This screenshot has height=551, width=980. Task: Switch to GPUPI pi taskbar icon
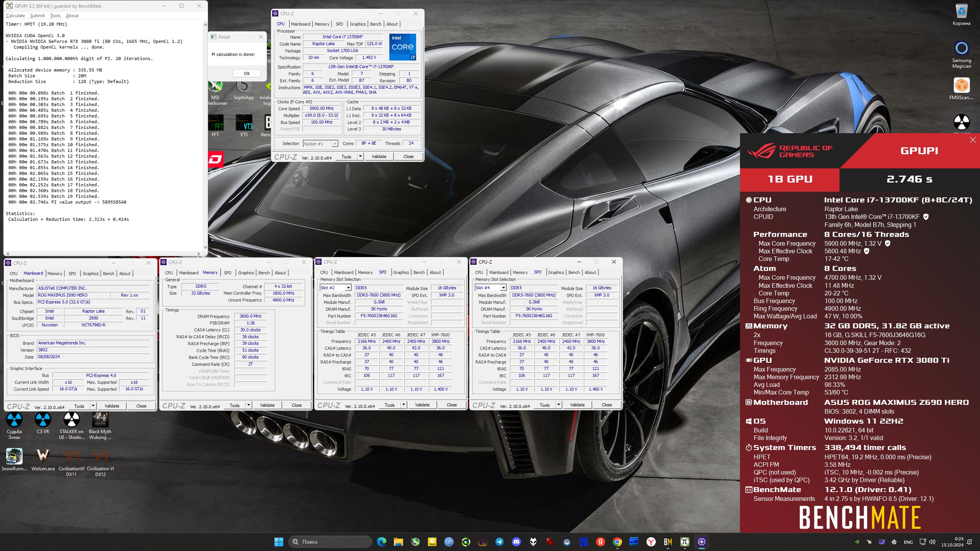coord(684,542)
